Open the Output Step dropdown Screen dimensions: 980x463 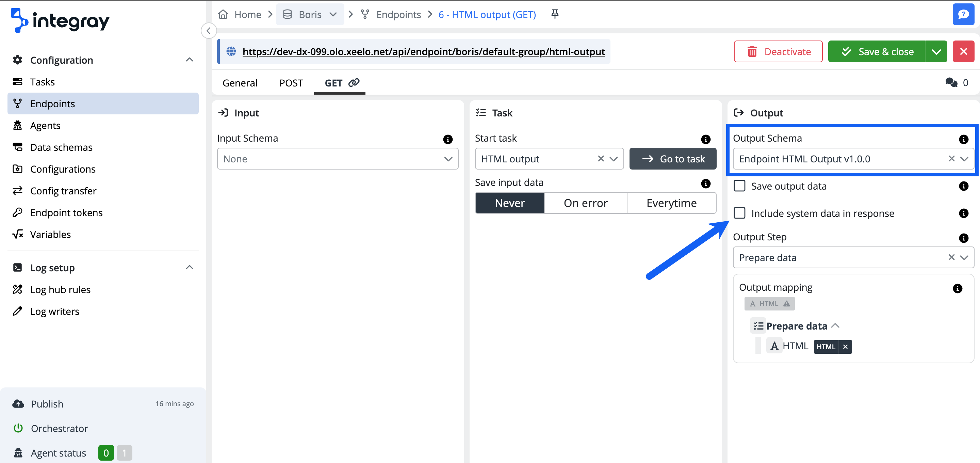point(964,258)
